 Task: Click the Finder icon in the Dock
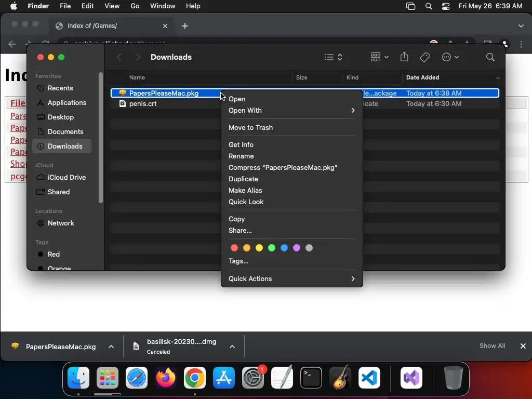click(78, 378)
